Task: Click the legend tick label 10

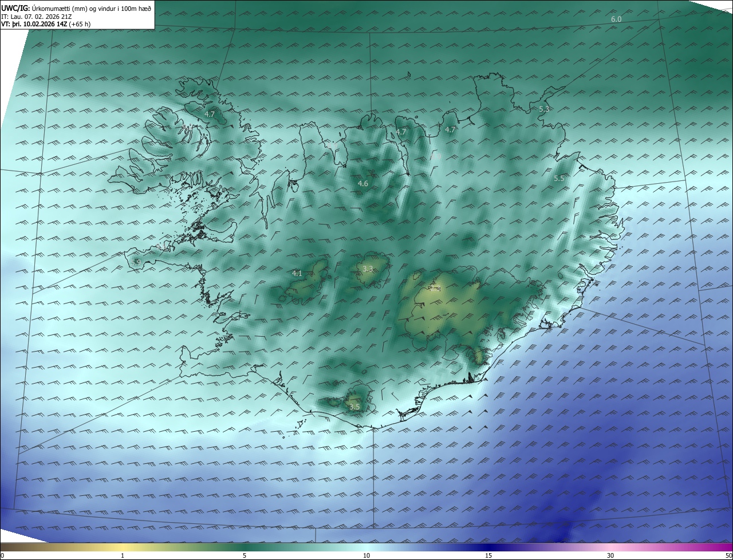Action: pos(366,555)
